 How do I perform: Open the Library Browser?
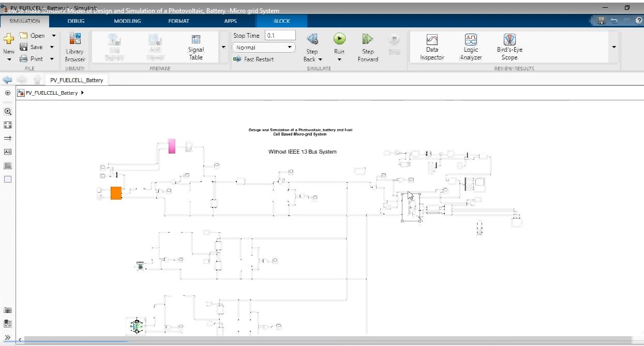coord(75,47)
